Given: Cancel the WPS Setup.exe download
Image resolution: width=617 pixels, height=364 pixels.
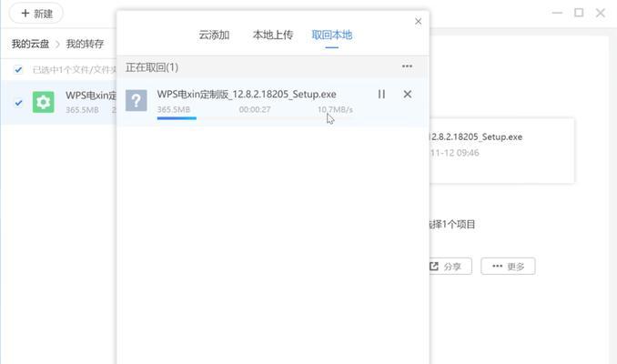Looking at the screenshot, I should click(x=408, y=94).
